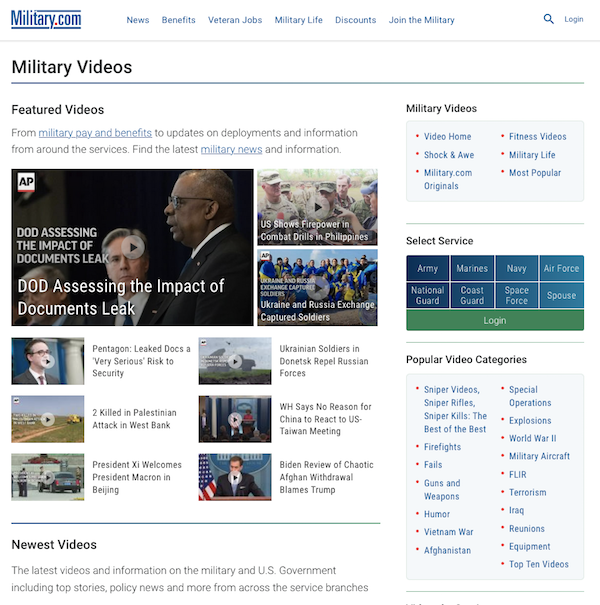Open the Benefits menu in navigation
Viewport: 600px width, 605px height.
pyautogui.click(x=179, y=20)
